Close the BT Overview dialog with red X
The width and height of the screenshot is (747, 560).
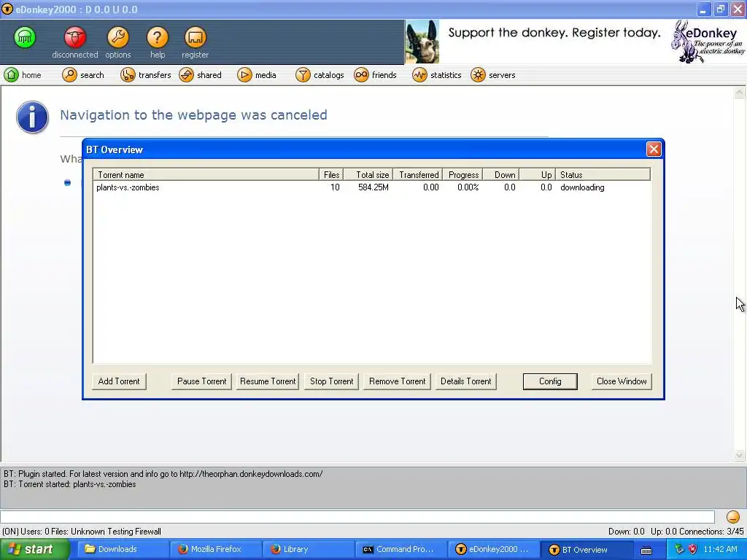(x=654, y=149)
